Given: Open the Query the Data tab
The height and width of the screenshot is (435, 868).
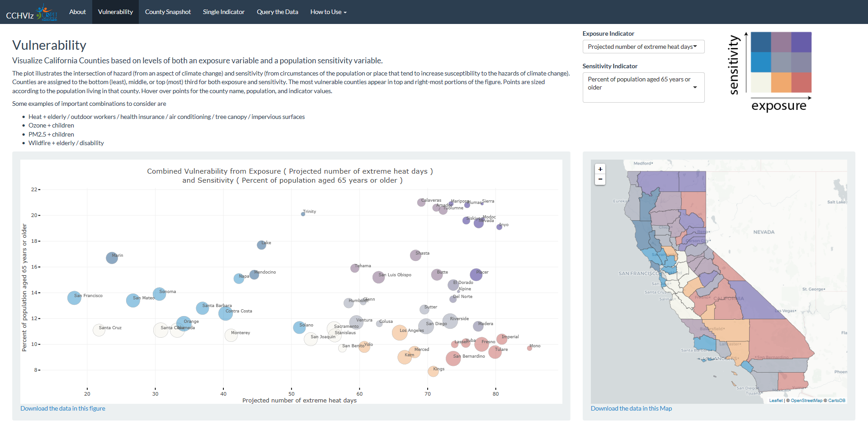Looking at the screenshot, I should [277, 12].
